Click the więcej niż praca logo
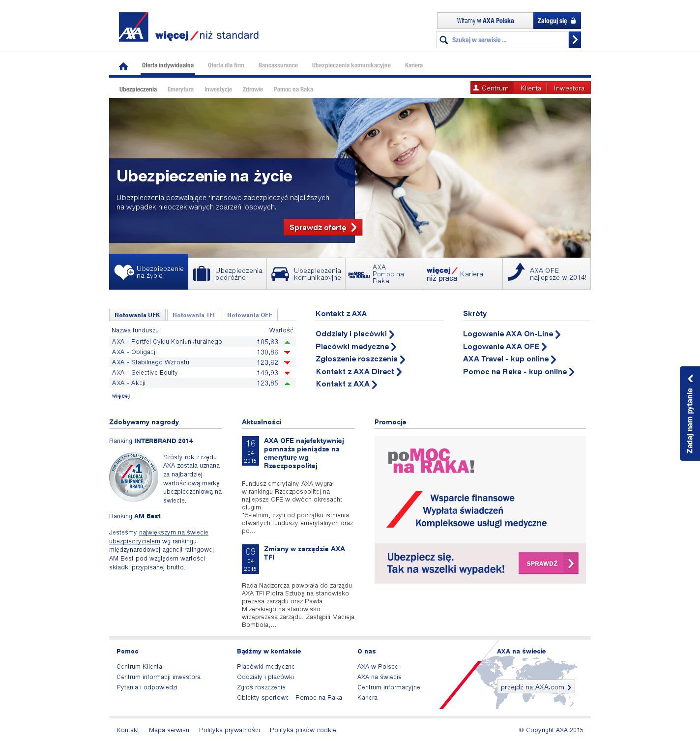 tap(442, 274)
